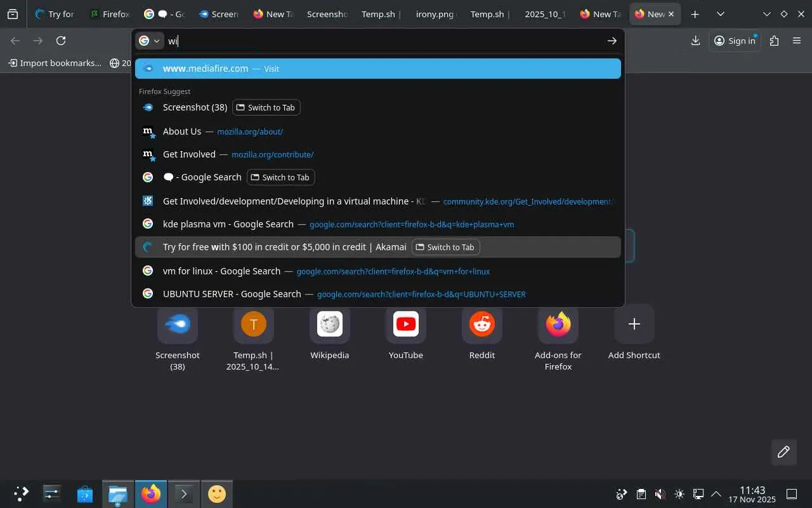This screenshot has height=508, width=812.
Task: Select the About Us mozilla.org suggestion
Action: click(x=378, y=131)
